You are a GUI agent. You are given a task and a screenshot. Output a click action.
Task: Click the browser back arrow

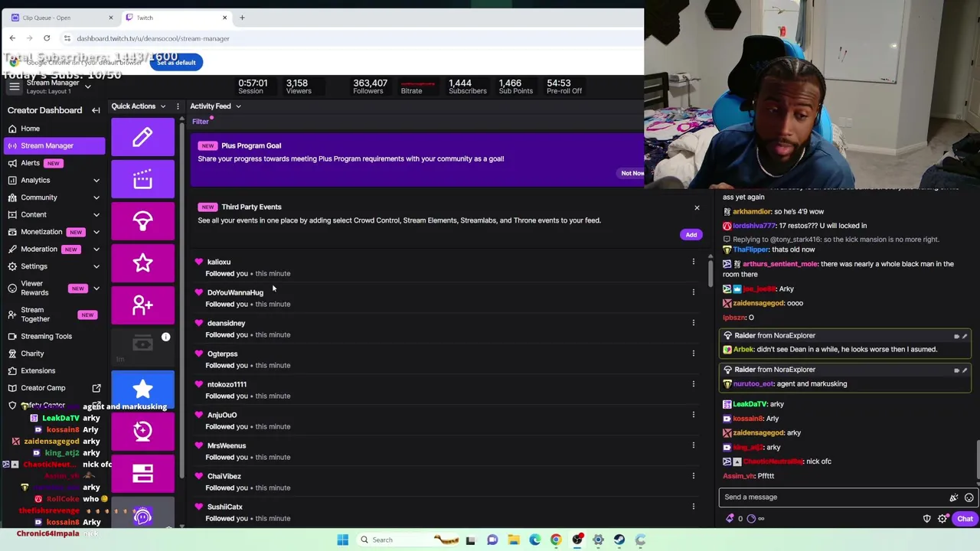pyautogui.click(x=12, y=38)
